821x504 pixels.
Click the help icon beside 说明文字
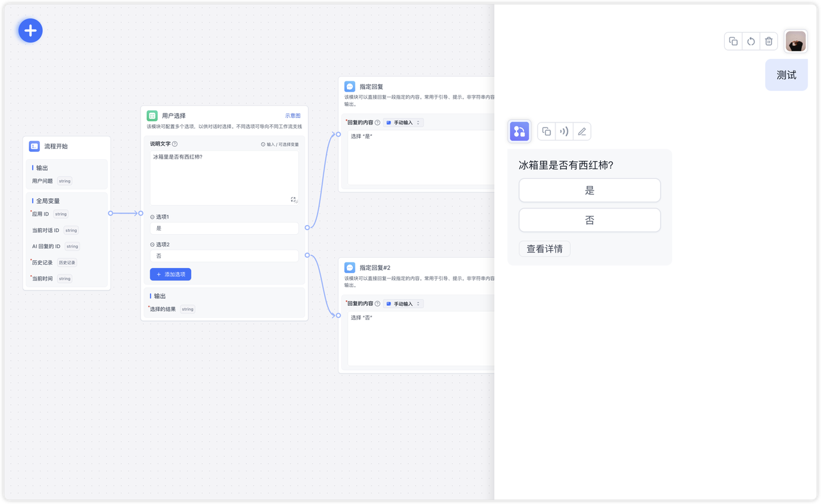pos(175,144)
